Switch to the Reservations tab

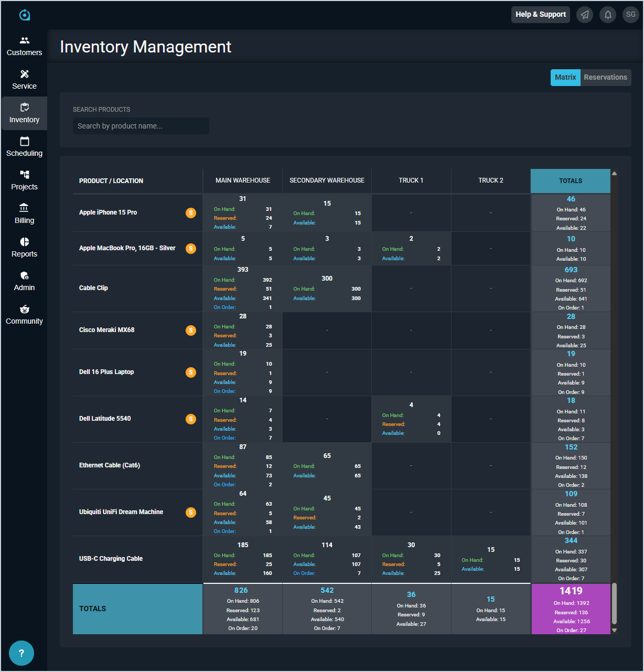605,78
